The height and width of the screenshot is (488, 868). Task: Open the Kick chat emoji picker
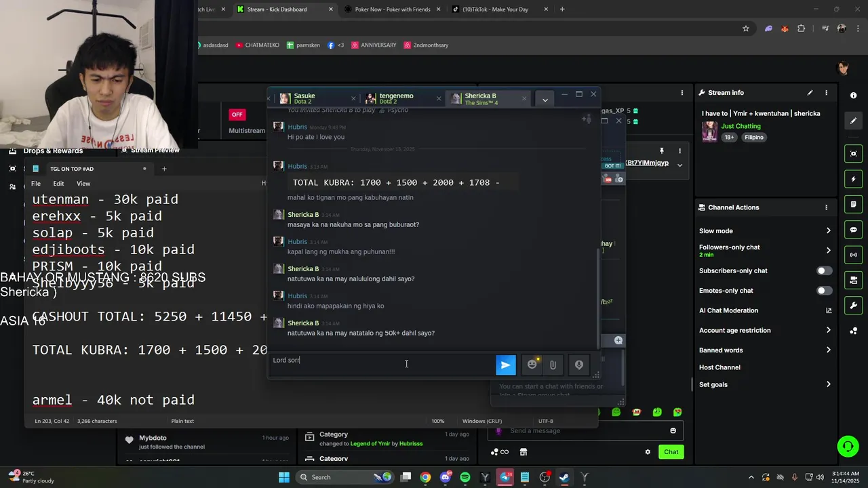coord(673,431)
